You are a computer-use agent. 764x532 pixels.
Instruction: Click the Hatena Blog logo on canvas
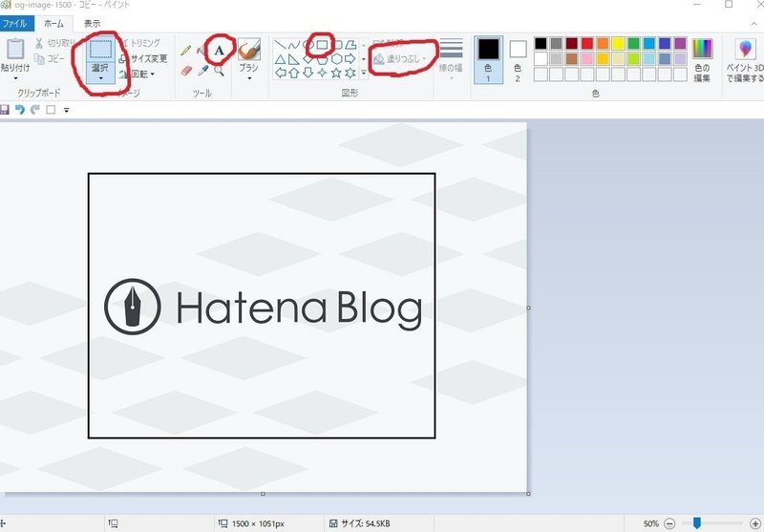[264, 307]
